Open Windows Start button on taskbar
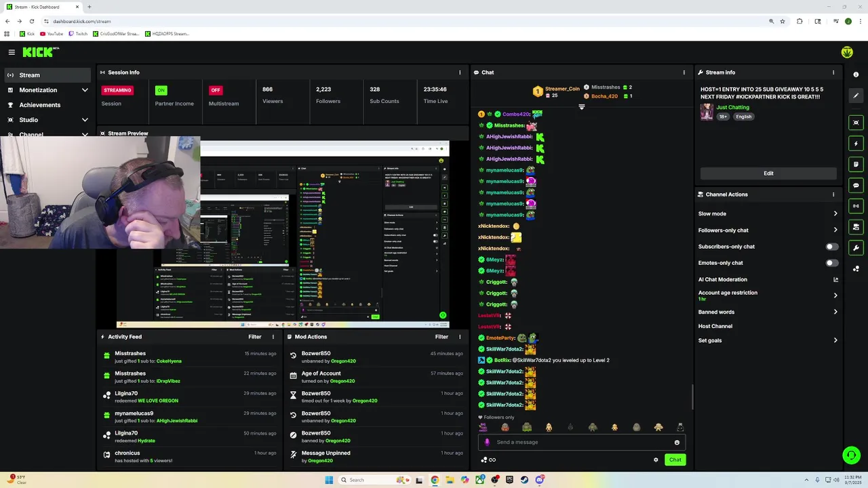 (x=329, y=480)
